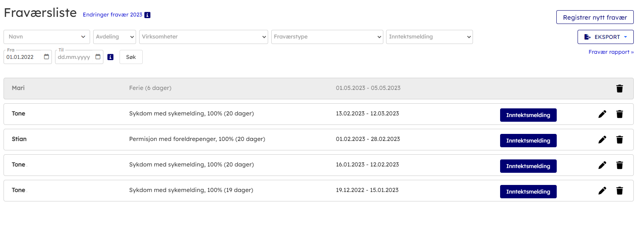This screenshot has height=225, width=644.
Task: Open the Inntektsmelding filter dropdown
Action: (429, 37)
